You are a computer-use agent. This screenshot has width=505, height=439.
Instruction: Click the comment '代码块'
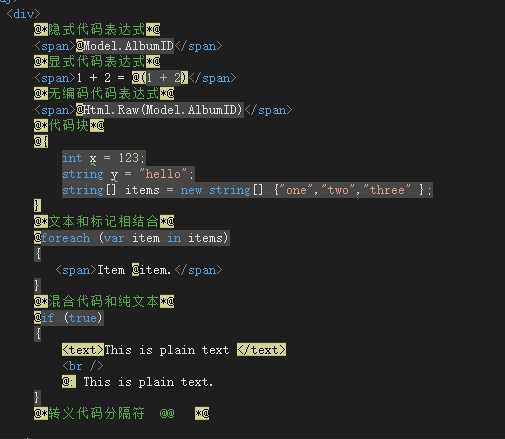click(x=69, y=126)
